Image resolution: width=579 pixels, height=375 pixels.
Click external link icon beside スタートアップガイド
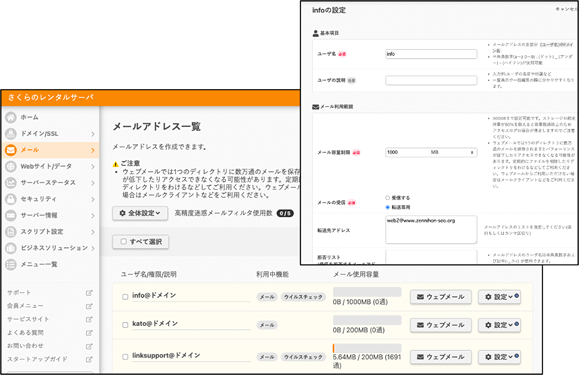click(89, 359)
